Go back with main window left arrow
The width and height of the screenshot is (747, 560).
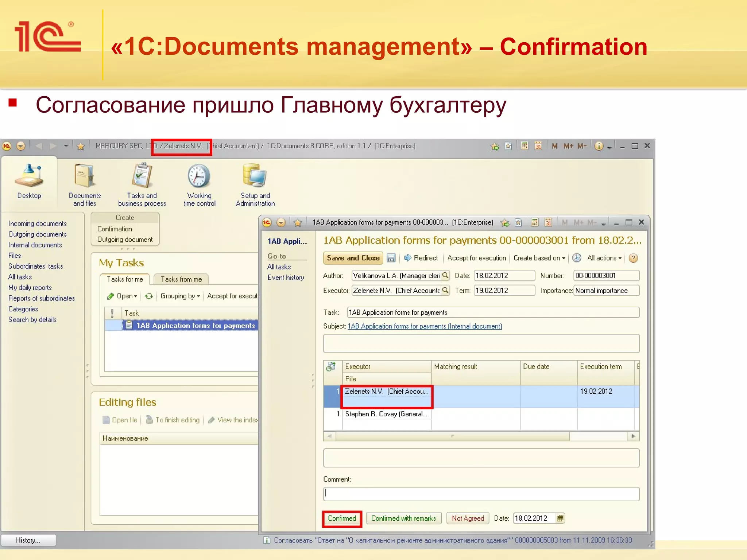[39, 146]
